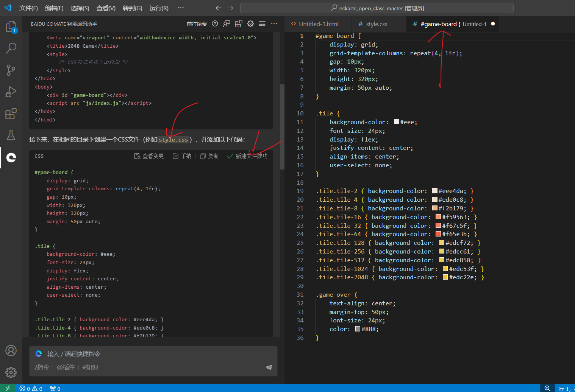This screenshot has height=392, width=575.
Task: Open the 运行(R) menu
Action: tap(159, 8)
